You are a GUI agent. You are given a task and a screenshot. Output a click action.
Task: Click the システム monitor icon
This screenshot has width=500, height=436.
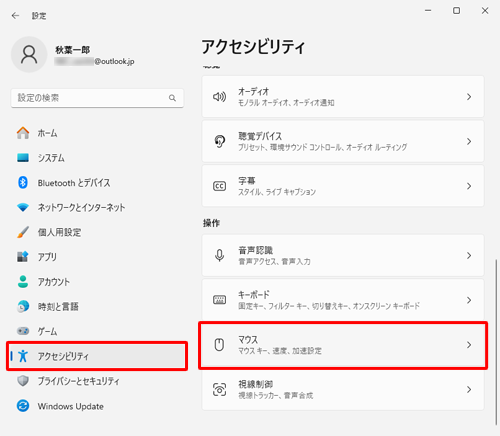pos(23,158)
